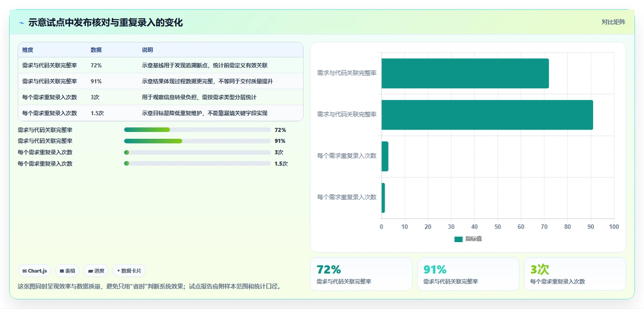
Task: Click the 50 label on the chart x-axis
Action: tap(498, 227)
